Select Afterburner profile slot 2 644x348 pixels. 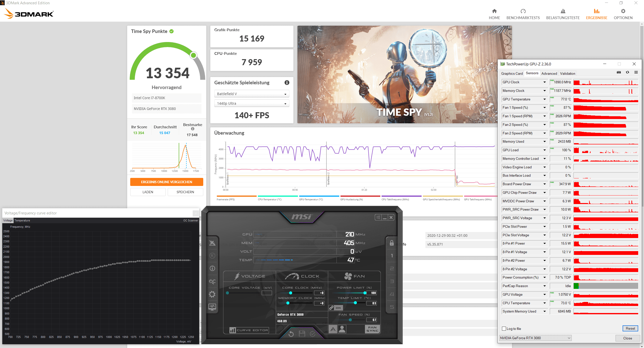click(392, 268)
